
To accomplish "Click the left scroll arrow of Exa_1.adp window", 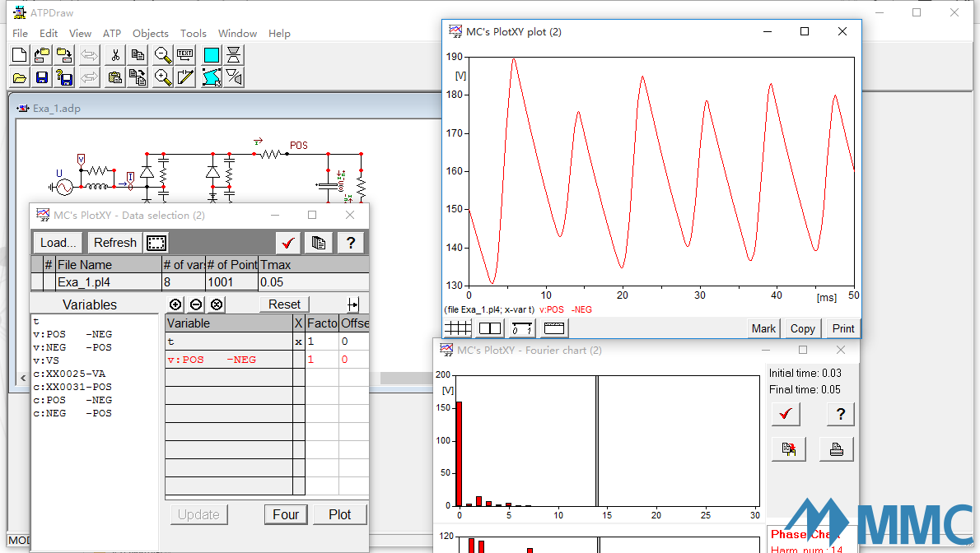I will point(23,378).
